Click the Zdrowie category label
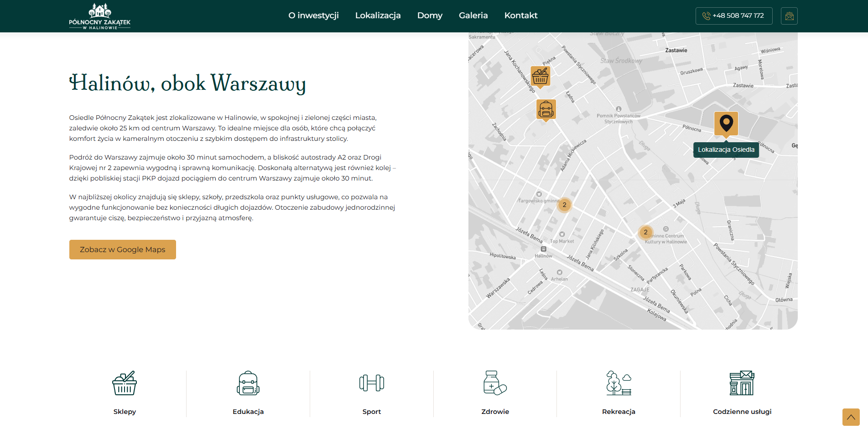This screenshot has width=868, height=434. click(x=495, y=412)
